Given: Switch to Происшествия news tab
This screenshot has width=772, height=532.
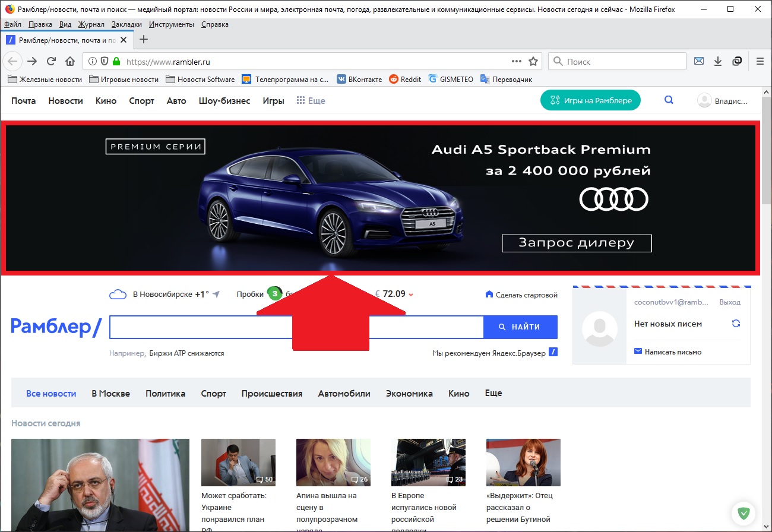Looking at the screenshot, I should [x=271, y=393].
